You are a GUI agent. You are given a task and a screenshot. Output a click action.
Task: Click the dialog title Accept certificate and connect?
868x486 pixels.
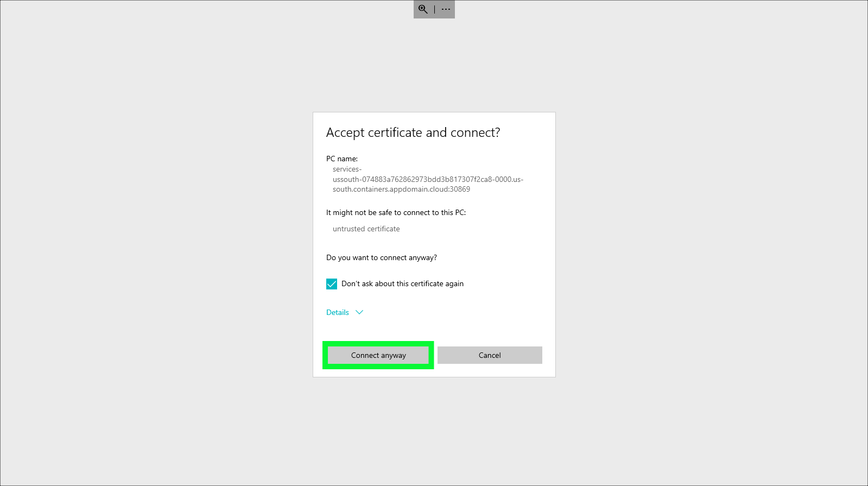point(413,132)
